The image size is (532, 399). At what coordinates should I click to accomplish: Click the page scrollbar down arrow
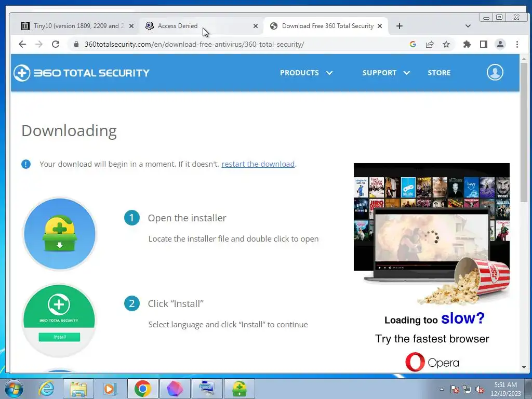(524, 367)
